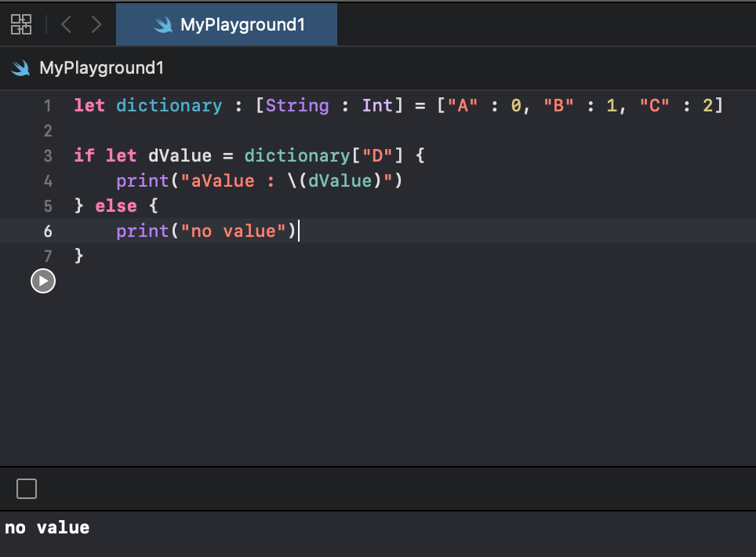The width and height of the screenshot is (756, 557).
Task: Click the Swift icon in the jump bar
Action: coord(20,68)
